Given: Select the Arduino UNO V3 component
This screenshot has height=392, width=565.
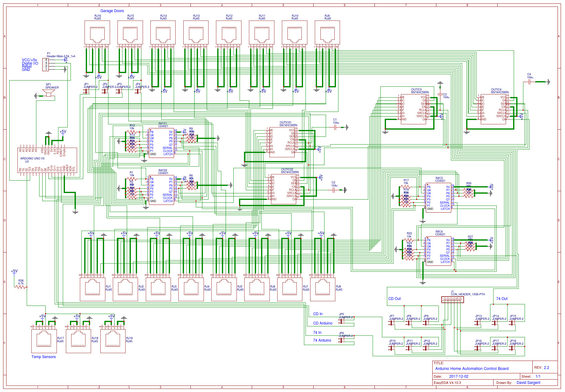Looking at the screenshot, I should 47,160.
